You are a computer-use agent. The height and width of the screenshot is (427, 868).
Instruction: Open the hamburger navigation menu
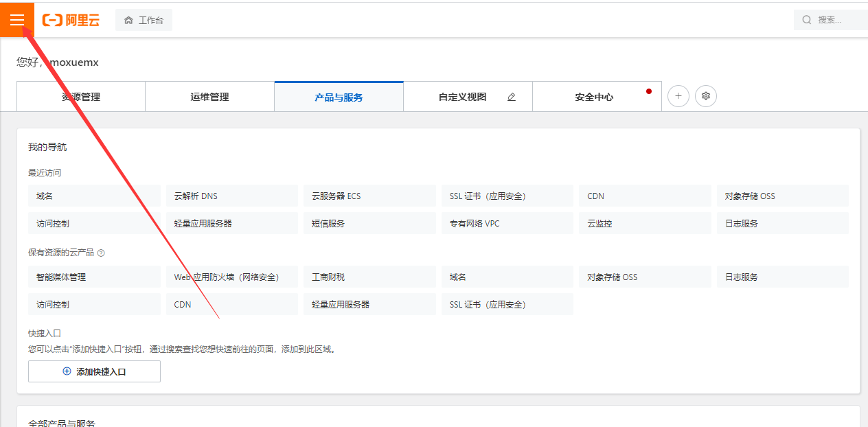tap(17, 19)
